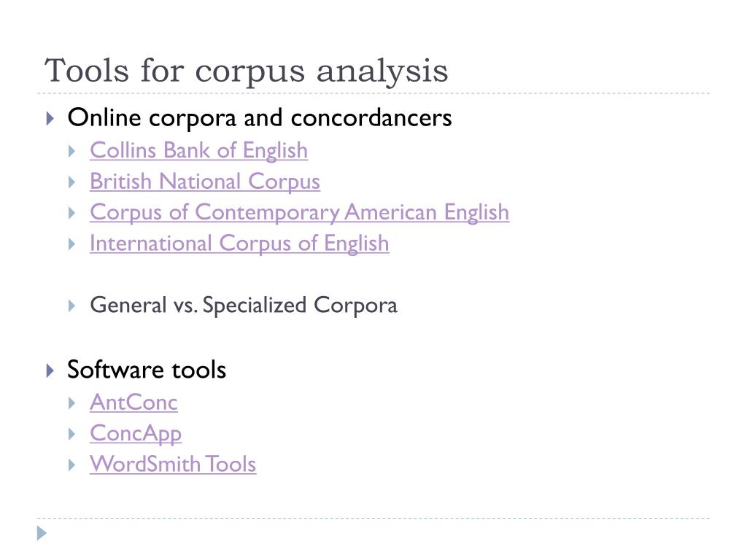Open the WordSmith Tools link

(x=173, y=464)
